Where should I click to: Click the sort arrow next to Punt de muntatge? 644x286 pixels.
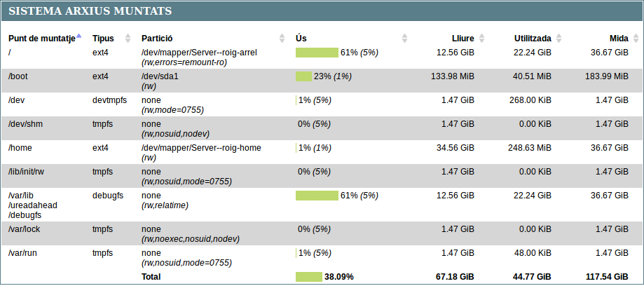click(x=78, y=36)
